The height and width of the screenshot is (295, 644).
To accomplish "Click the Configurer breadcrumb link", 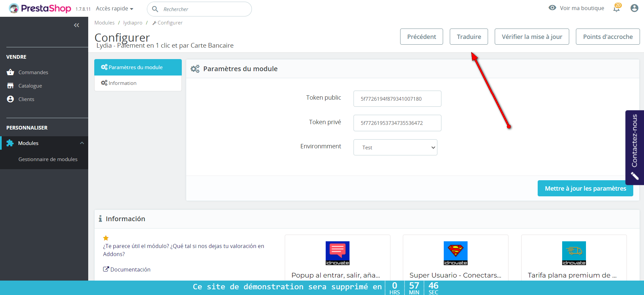I will point(168,22).
